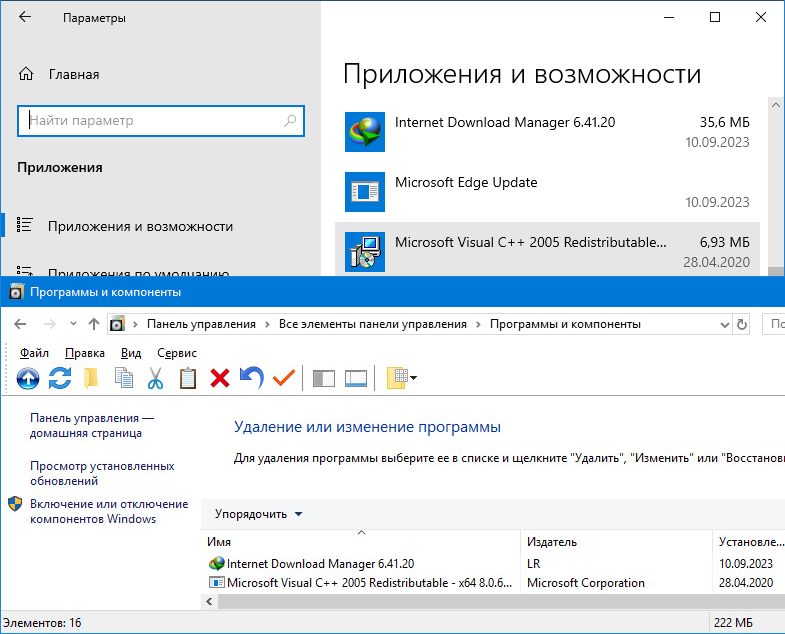Screen dimensions: 785x634
Task: Toggle the navigation pane toolbar icon
Action: [323, 379]
